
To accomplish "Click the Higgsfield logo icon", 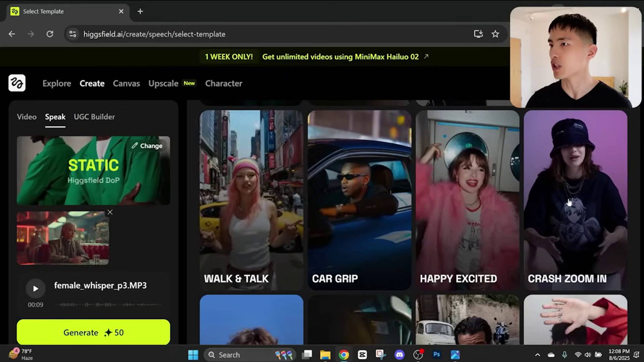I will coord(17,83).
